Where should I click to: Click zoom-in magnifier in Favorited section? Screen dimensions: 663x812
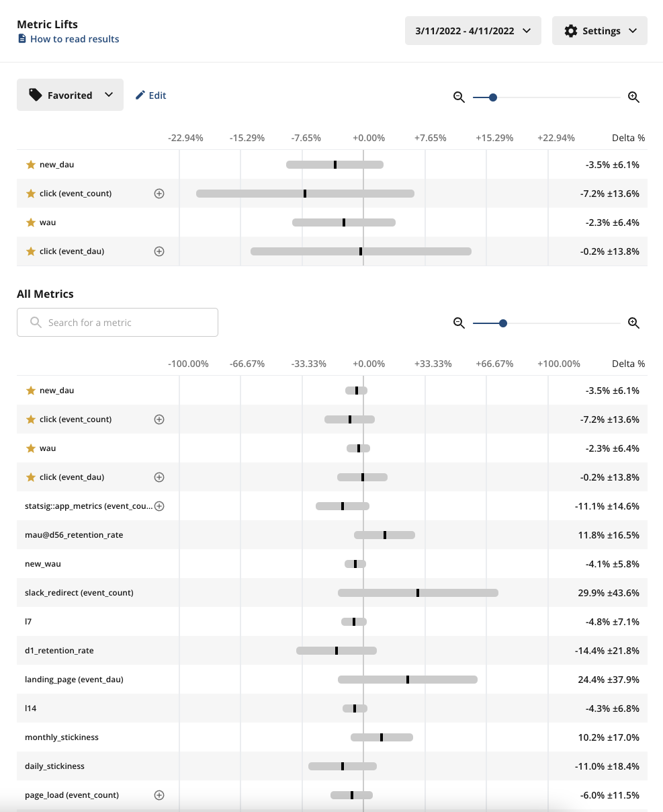point(633,97)
